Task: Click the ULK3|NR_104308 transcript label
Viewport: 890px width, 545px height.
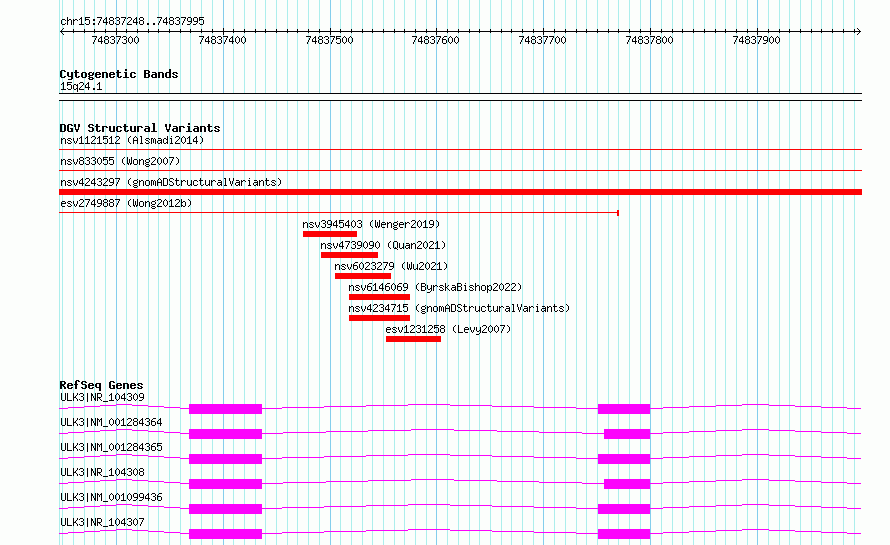Action: [x=102, y=472]
